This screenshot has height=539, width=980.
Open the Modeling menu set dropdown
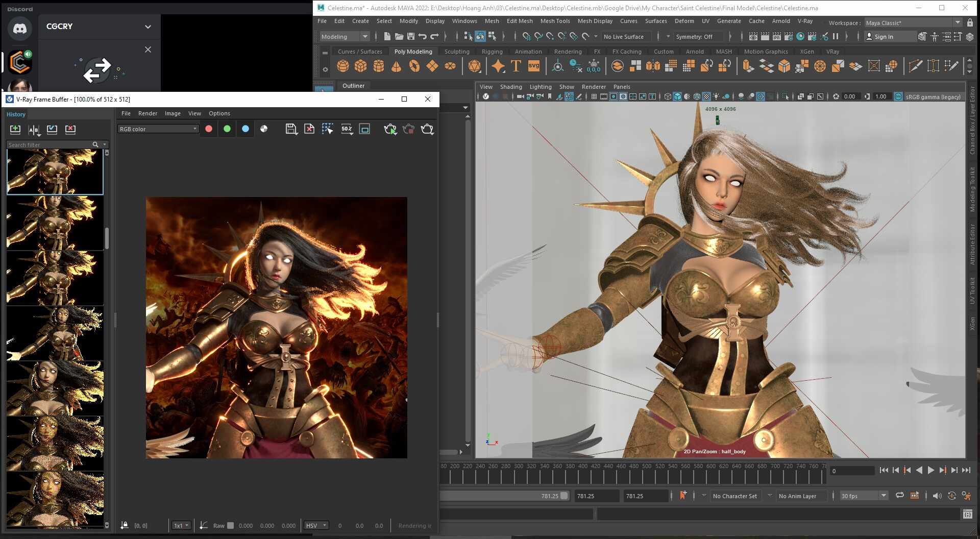344,37
